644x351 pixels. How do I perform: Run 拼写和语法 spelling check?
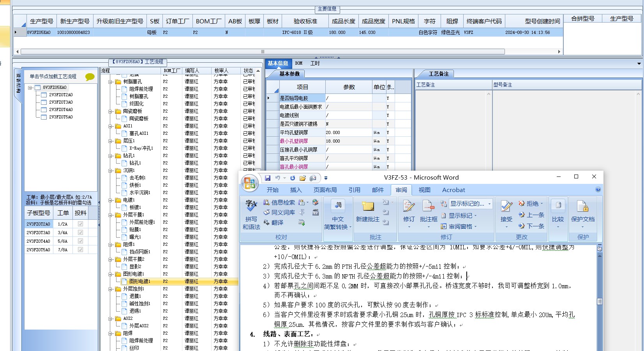coord(251,215)
